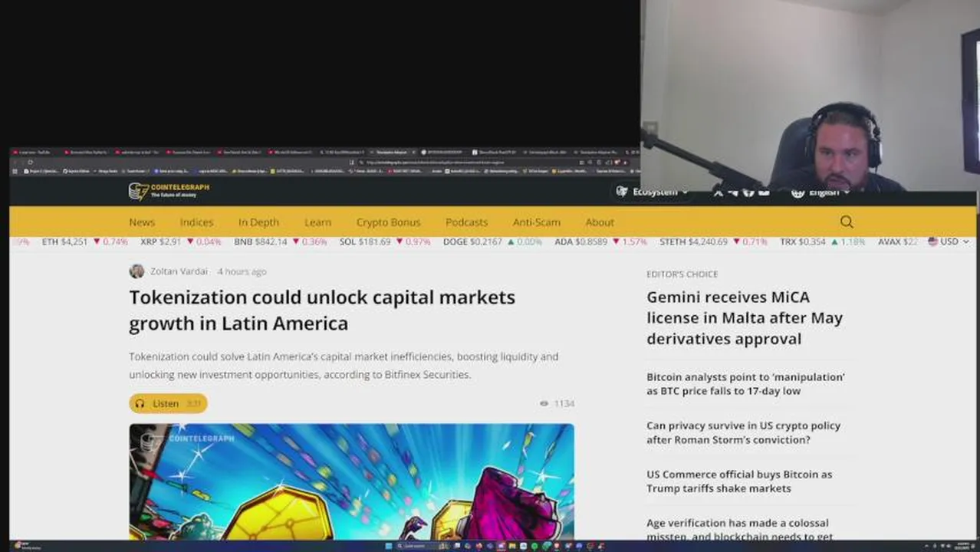The height and width of the screenshot is (552, 980).
Task: Click the BNB $842.14 ticker entry
Action: click(281, 242)
